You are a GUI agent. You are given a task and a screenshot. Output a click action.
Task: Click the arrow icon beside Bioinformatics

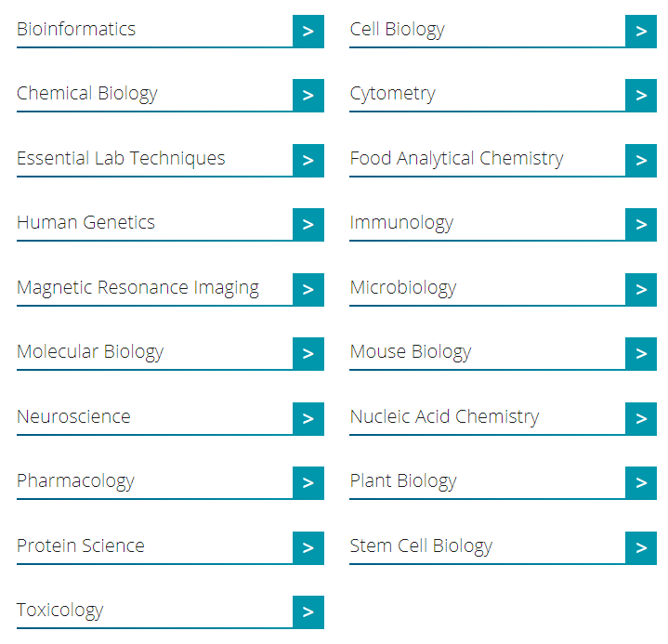(x=308, y=31)
